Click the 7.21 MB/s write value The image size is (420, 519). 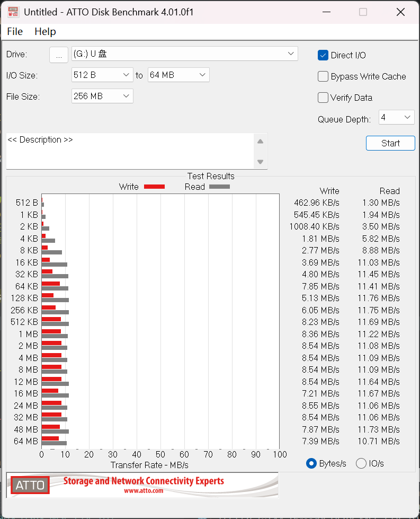point(320,393)
